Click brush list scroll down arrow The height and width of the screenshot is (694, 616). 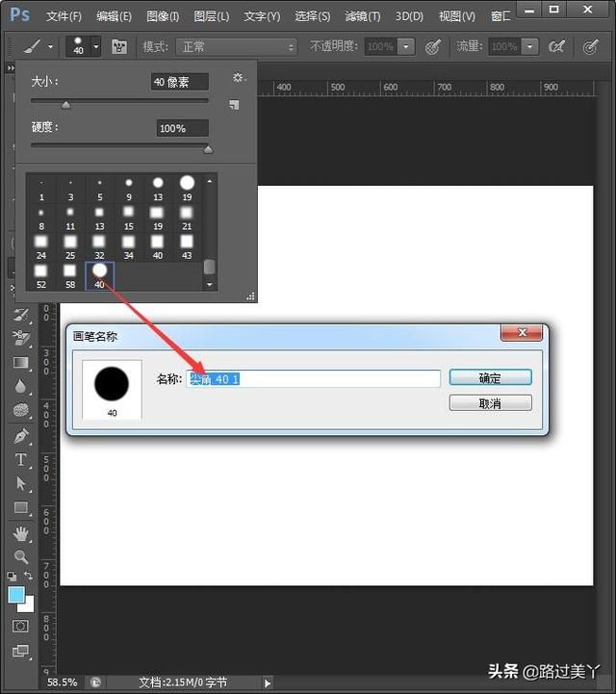209,285
